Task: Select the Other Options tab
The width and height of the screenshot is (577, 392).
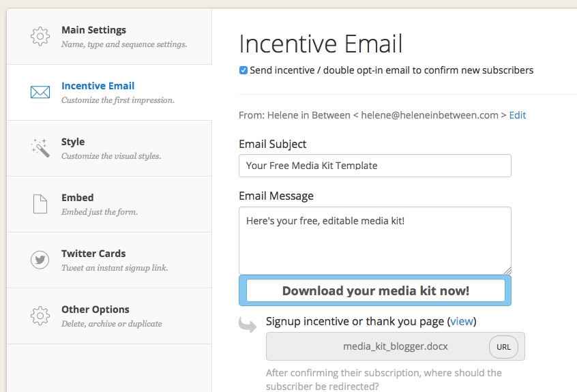Action: coord(109,316)
